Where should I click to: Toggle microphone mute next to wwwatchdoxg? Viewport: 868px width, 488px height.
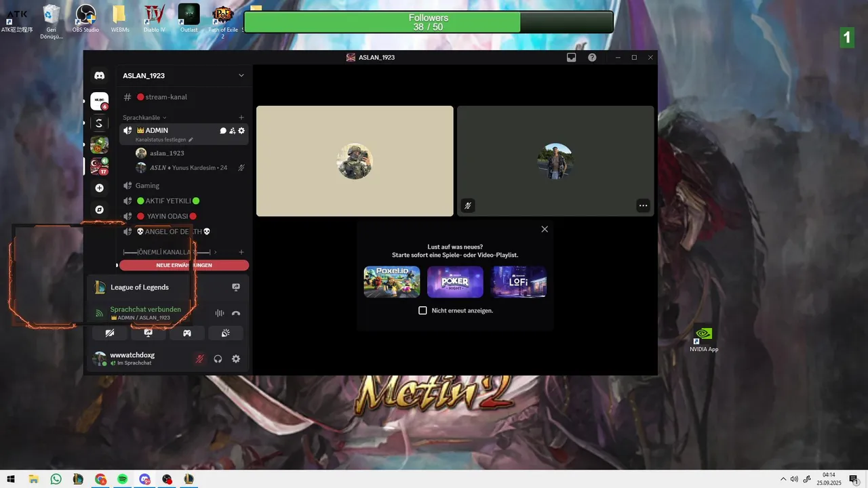199,359
